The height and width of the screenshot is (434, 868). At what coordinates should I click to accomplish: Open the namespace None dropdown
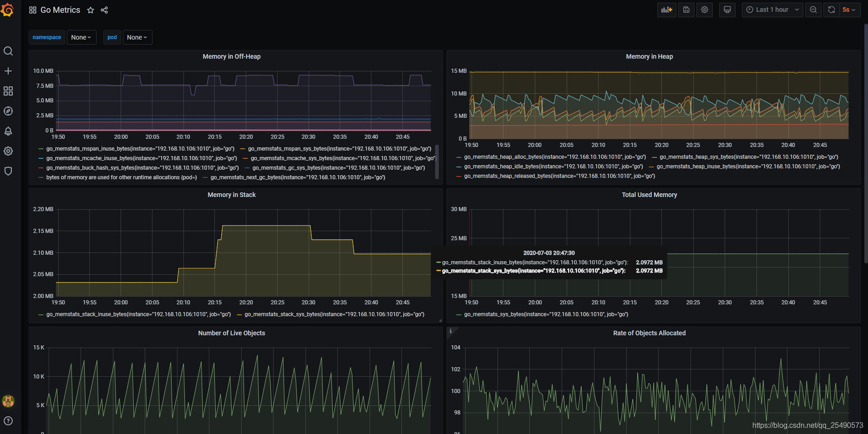click(81, 37)
